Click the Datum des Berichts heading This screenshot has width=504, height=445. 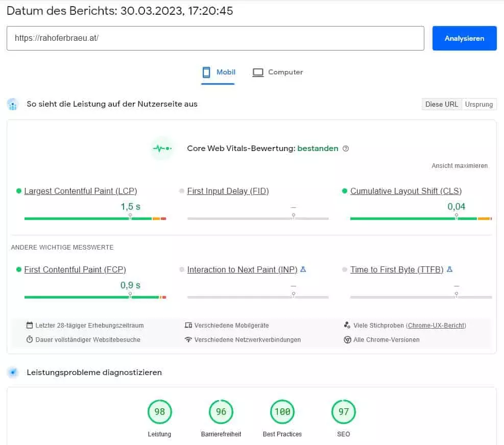pyautogui.click(x=119, y=11)
